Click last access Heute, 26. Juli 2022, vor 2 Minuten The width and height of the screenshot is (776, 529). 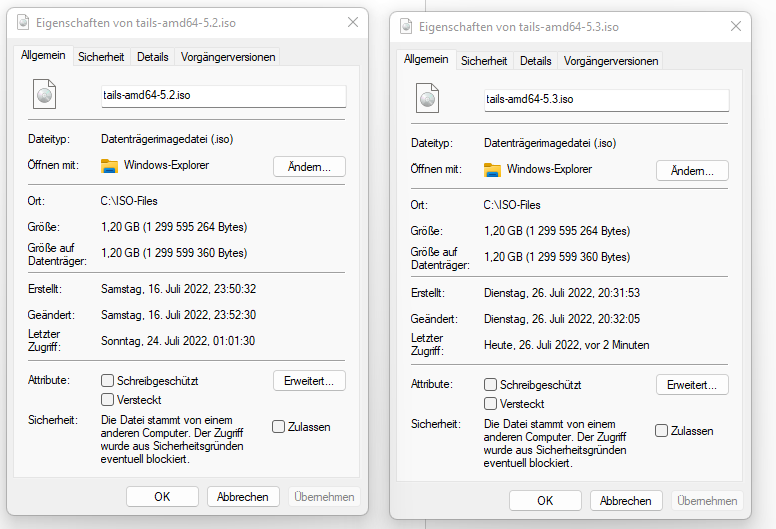567,345
